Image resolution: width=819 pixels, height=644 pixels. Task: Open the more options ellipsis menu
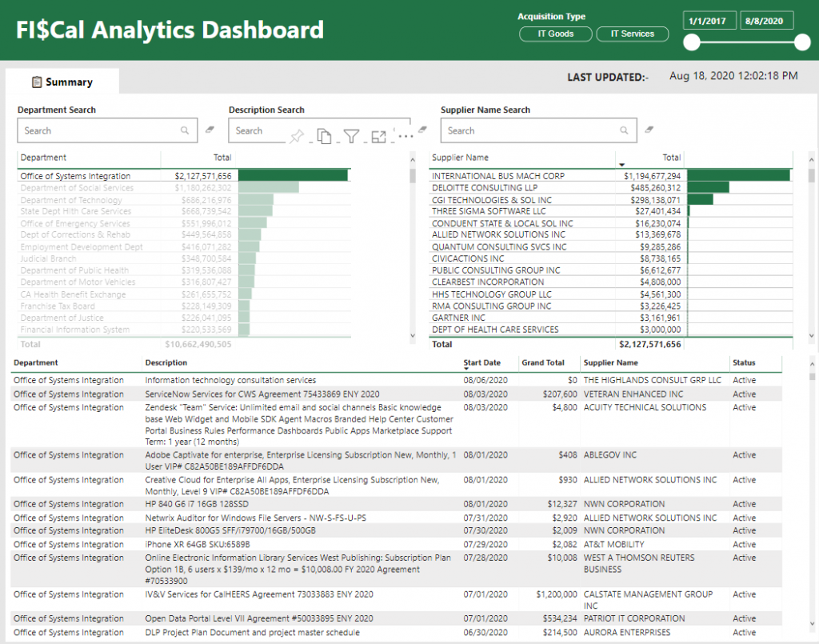pyautogui.click(x=404, y=136)
